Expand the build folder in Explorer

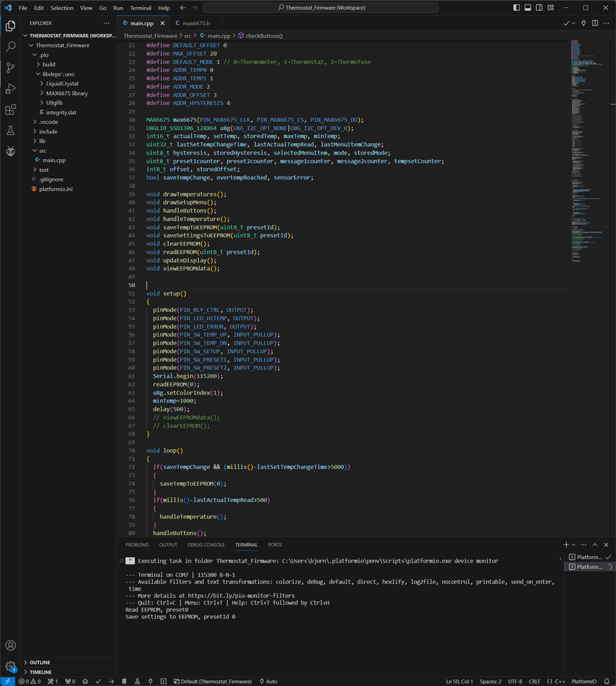coord(49,64)
